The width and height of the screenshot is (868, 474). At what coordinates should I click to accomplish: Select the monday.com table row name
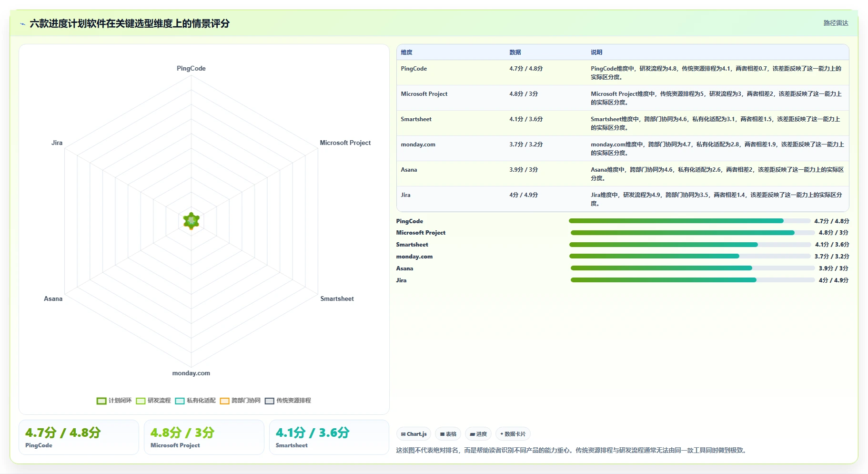tap(418, 144)
